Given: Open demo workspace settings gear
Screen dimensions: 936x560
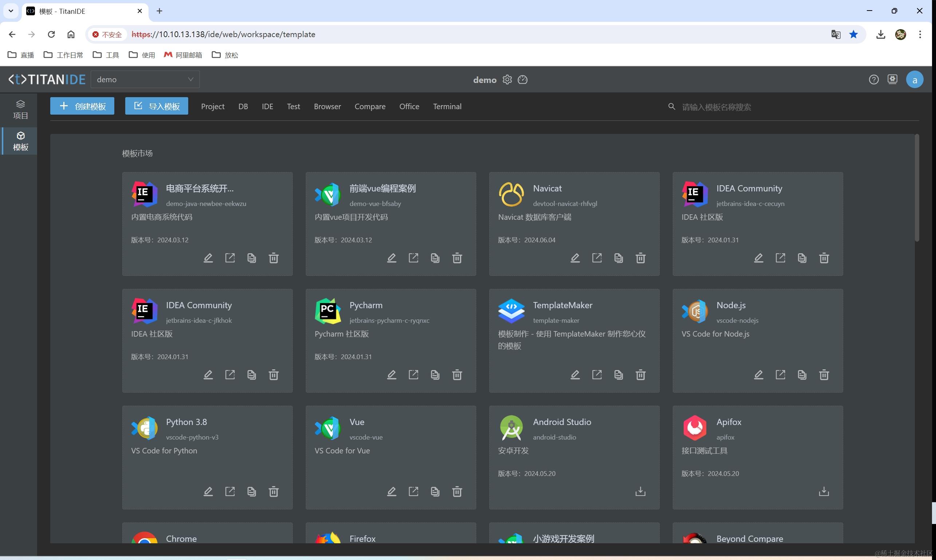Looking at the screenshot, I should click(x=507, y=80).
